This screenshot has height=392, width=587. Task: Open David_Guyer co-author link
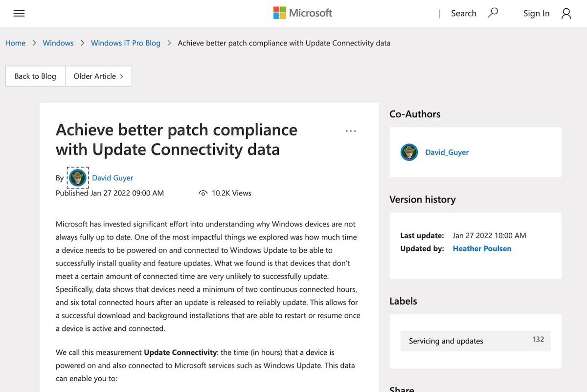[x=447, y=152]
